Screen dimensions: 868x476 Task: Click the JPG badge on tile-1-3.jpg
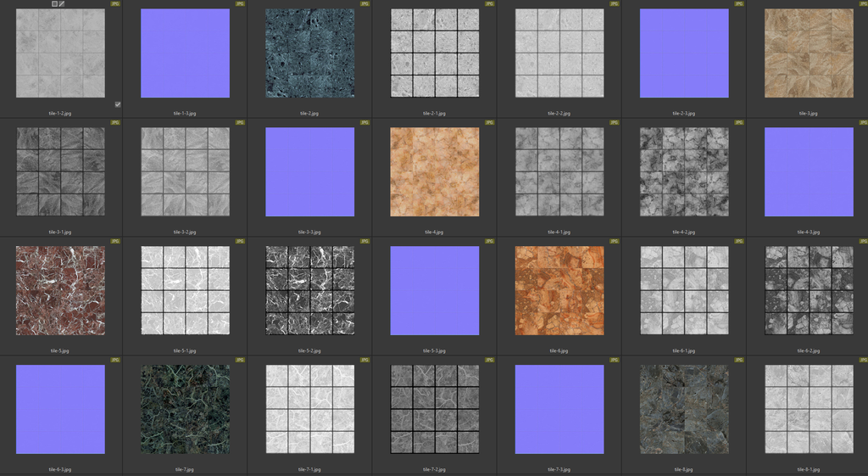240,4
